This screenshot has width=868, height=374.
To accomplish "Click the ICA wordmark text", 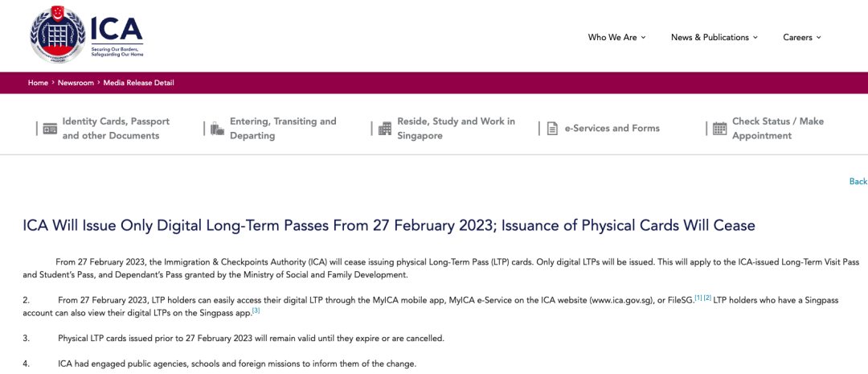I will click(x=117, y=30).
